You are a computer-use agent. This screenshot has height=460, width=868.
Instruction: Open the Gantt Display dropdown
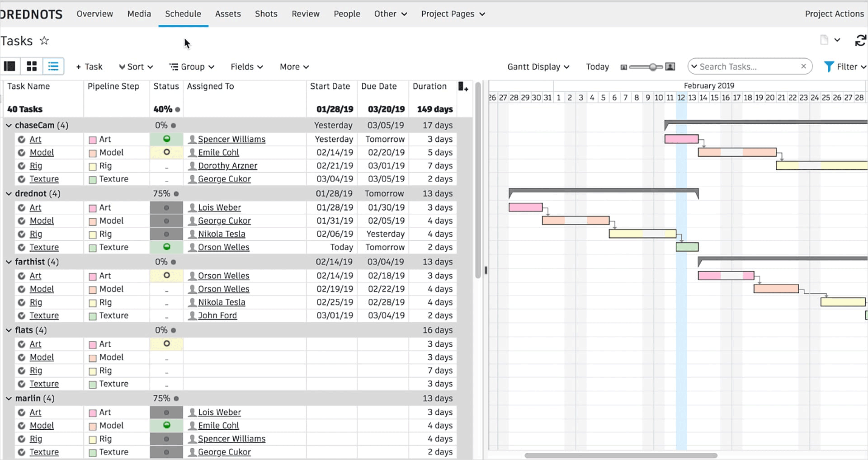click(538, 67)
